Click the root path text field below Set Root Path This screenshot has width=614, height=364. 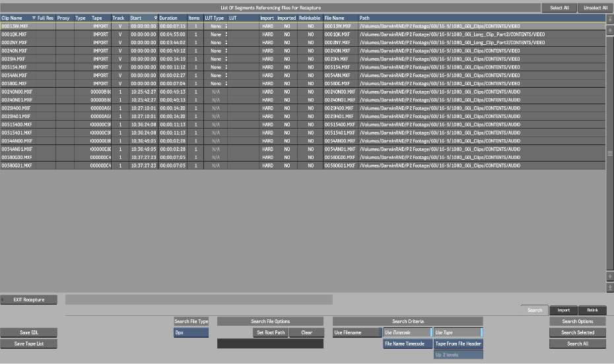pyautogui.click(x=270, y=344)
